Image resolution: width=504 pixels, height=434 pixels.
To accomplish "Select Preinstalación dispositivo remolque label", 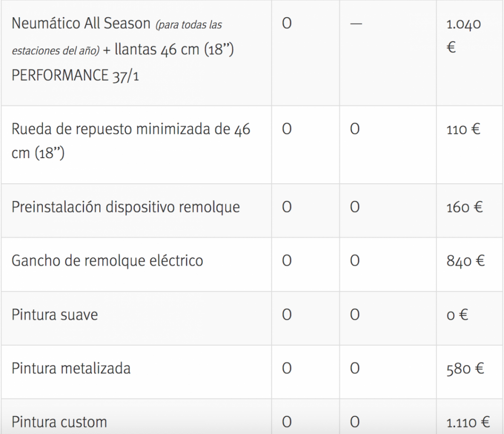I will pyautogui.click(x=126, y=207).
